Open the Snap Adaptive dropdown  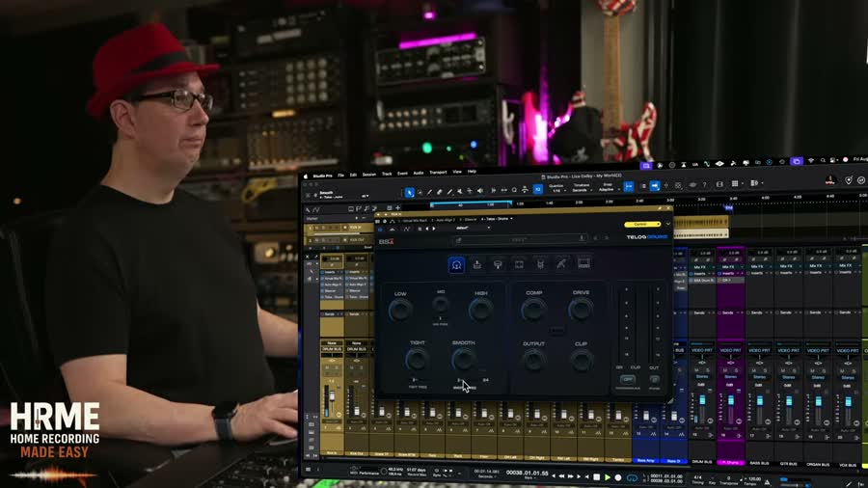[608, 187]
